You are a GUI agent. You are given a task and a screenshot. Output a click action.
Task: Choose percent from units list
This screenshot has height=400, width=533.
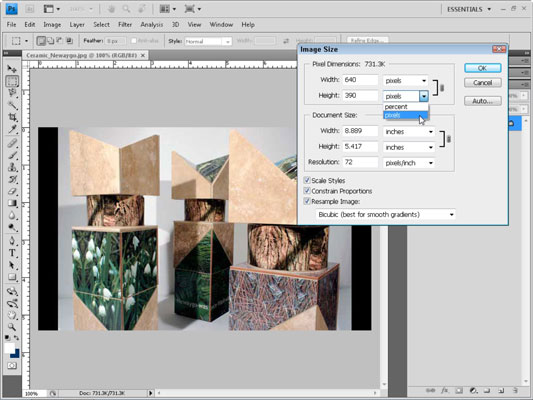pyautogui.click(x=406, y=107)
